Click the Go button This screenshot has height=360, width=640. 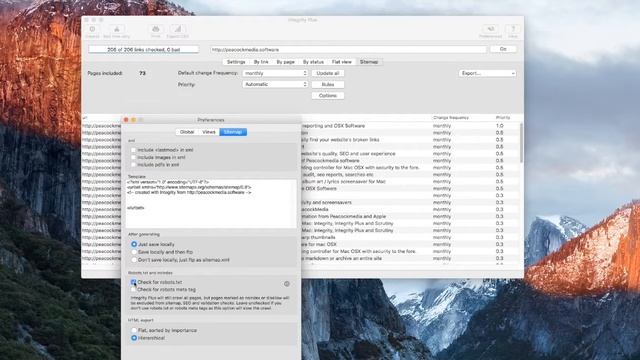pyautogui.click(x=503, y=49)
